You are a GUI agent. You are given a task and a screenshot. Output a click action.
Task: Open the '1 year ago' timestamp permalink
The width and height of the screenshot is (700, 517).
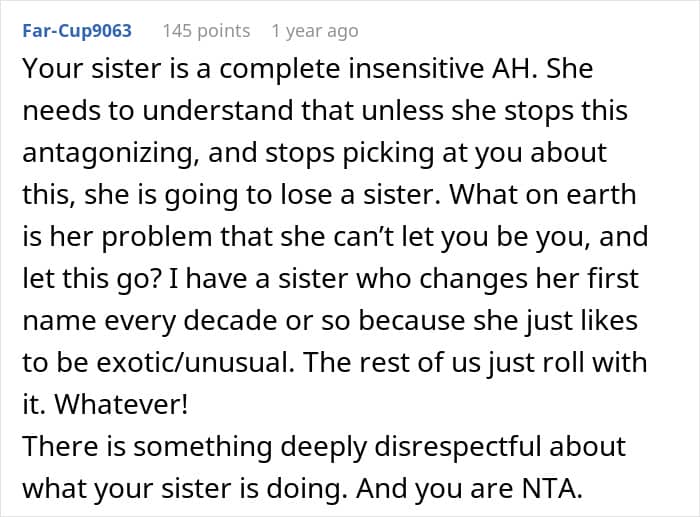point(315,31)
